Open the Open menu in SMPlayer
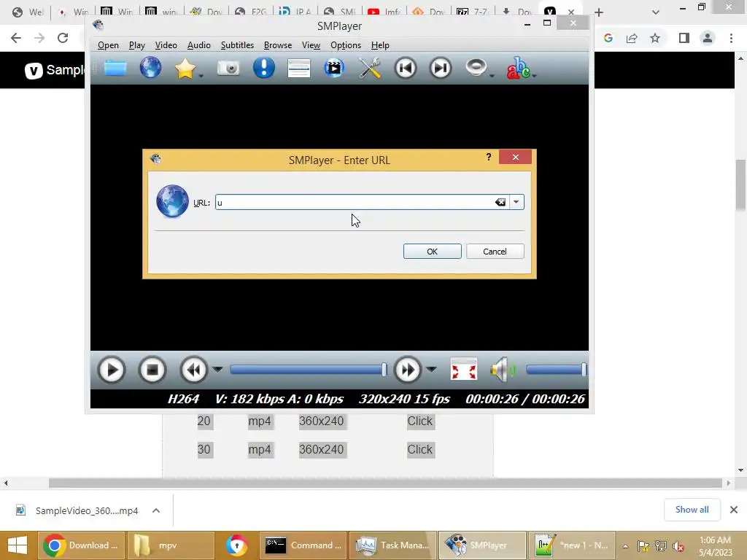The width and height of the screenshot is (747, 560). pyautogui.click(x=108, y=45)
